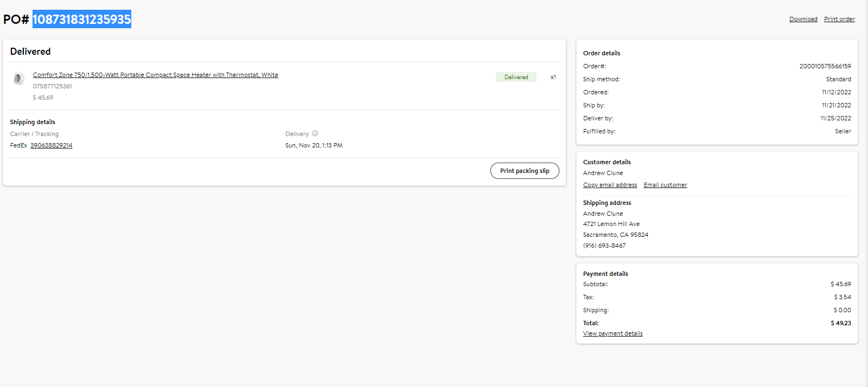Click the order number 200010575566159
The image size is (868, 387).
825,66
